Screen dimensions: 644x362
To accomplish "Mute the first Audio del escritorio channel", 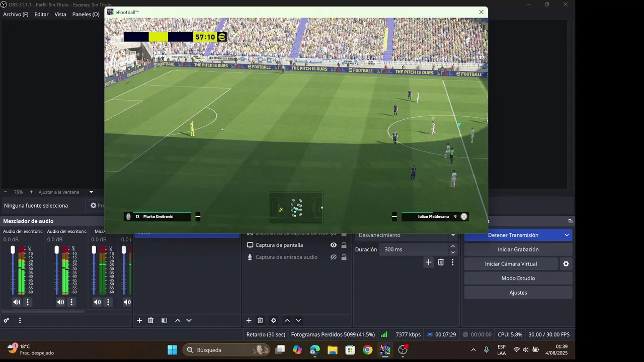I will (17, 302).
